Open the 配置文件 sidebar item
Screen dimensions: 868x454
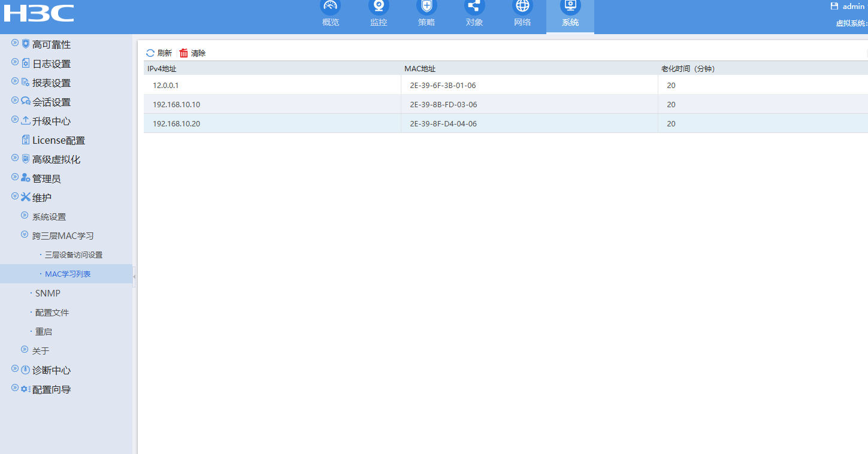coord(52,313)
